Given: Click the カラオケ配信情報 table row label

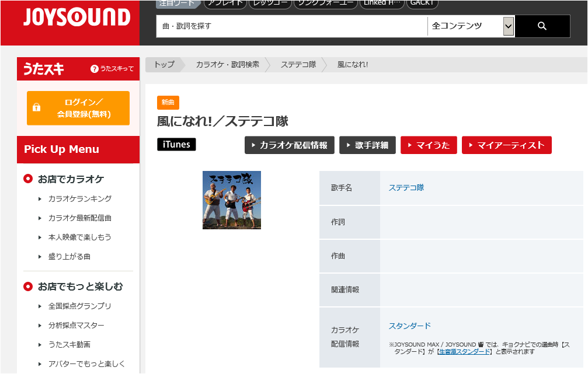Looking at the screenshot, I should pos(345,337).
